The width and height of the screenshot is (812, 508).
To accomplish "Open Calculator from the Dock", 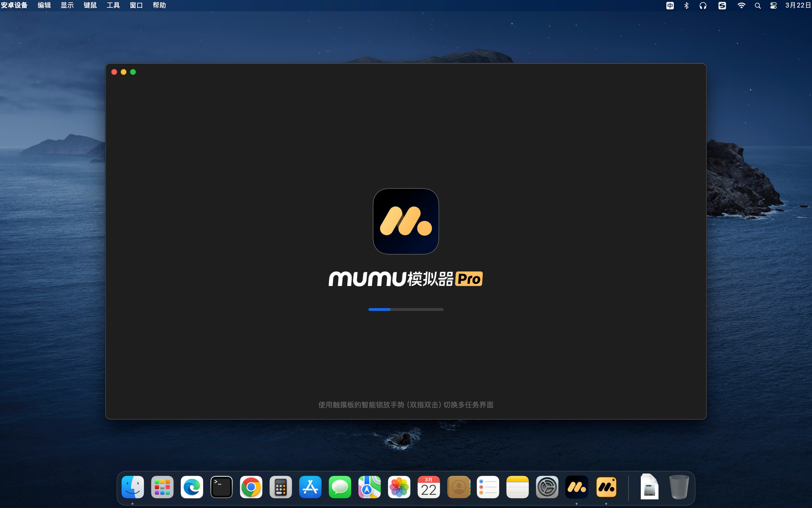I will (281, 487).
